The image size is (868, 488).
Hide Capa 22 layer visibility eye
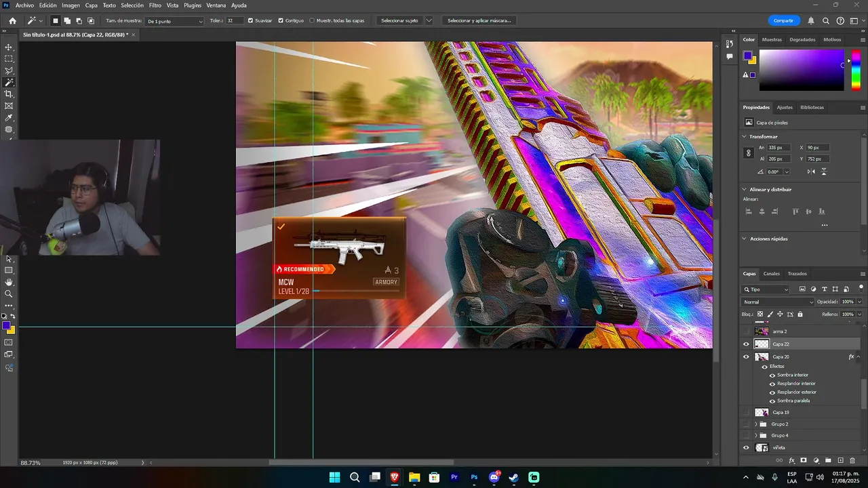click(x=747, y=344)
